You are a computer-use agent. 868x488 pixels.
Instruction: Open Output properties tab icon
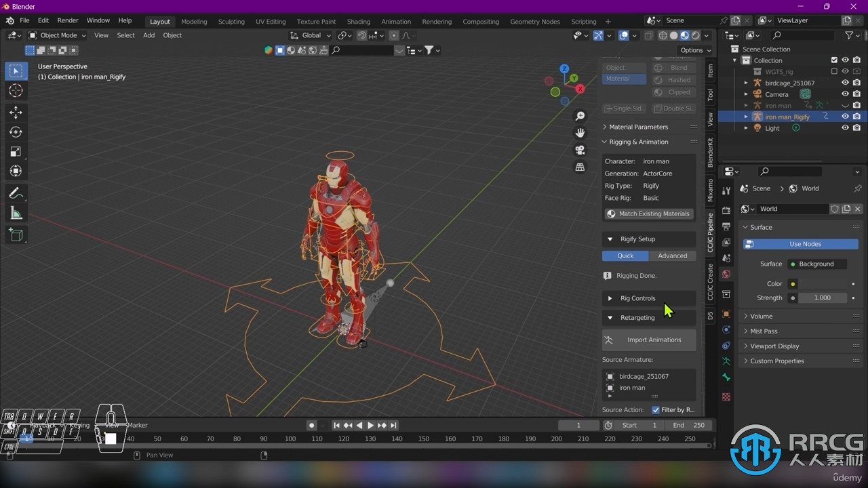coord(726,226)
